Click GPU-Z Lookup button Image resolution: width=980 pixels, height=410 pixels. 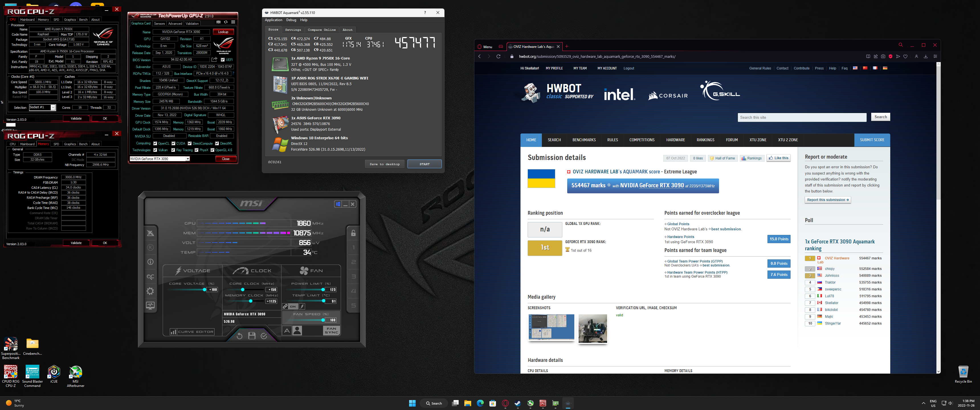[x=223, y=32]
